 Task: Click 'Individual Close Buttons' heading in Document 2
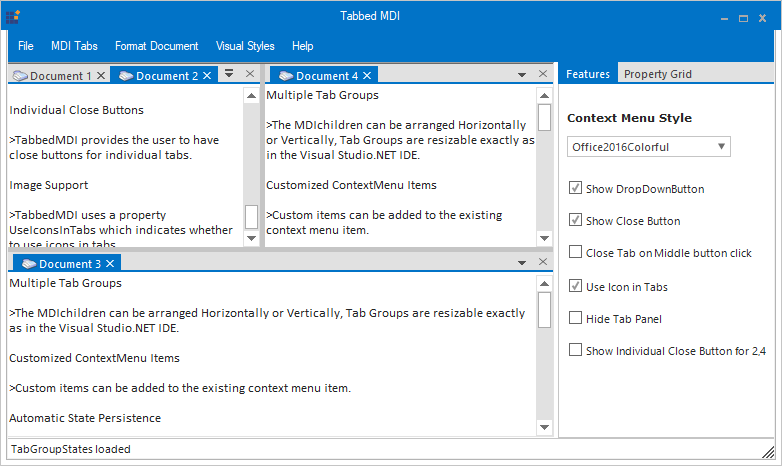tap(76, 110)
